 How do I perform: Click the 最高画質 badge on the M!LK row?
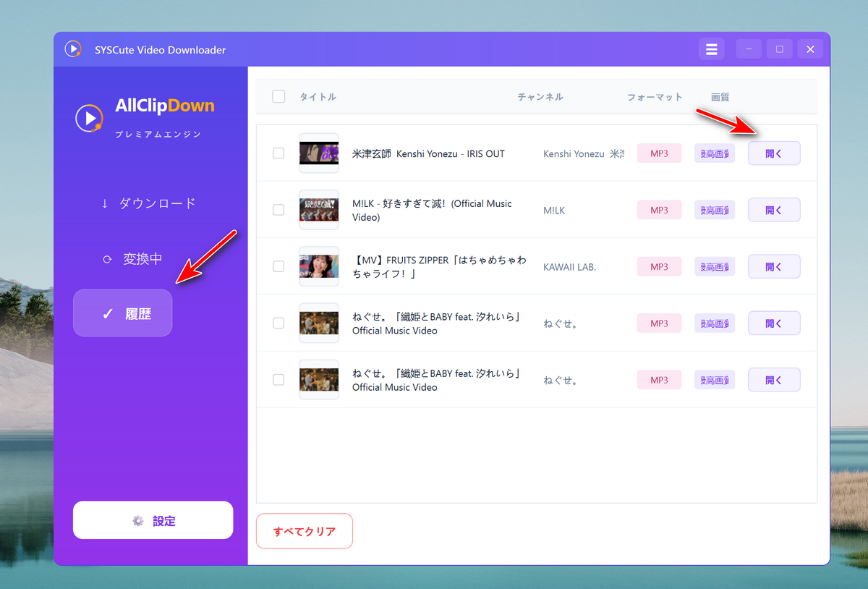(x=715, y=210)
